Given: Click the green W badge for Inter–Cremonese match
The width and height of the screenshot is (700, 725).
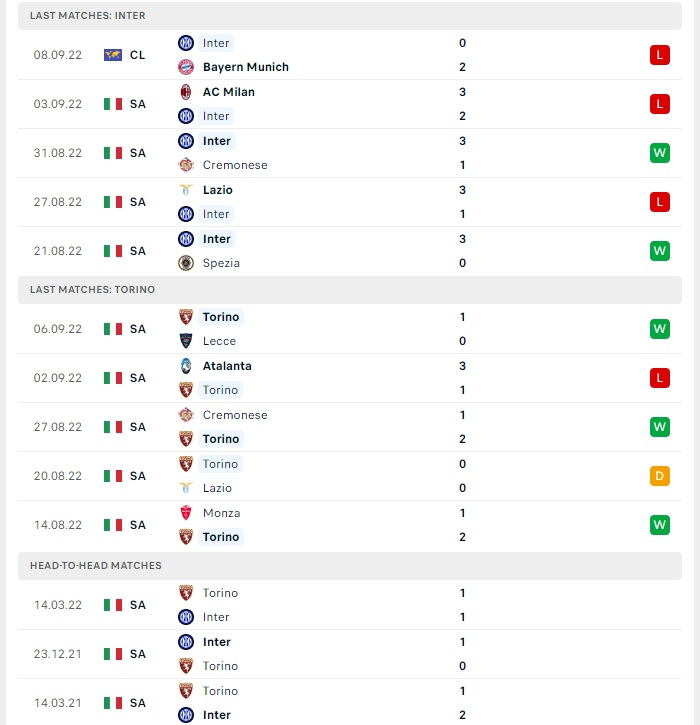Looking at the screenshot, I should (x=659, y=153).
